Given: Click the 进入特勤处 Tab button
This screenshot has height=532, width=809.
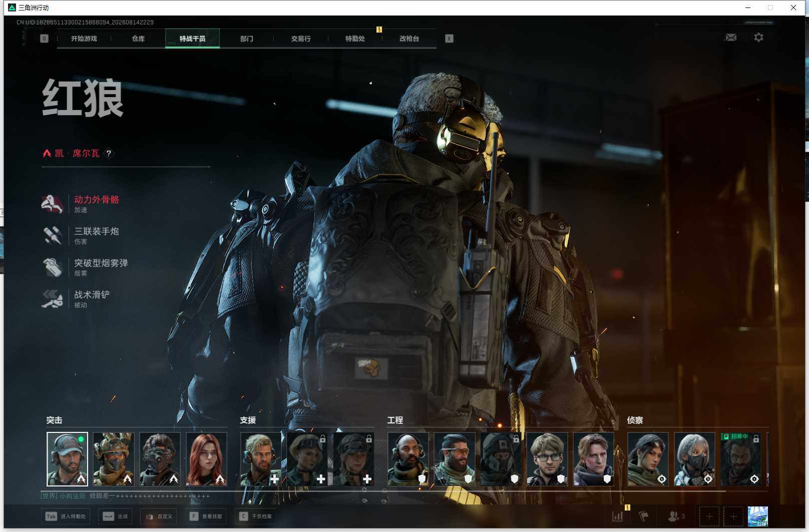Looking at the screenshot, I should 66,516.
